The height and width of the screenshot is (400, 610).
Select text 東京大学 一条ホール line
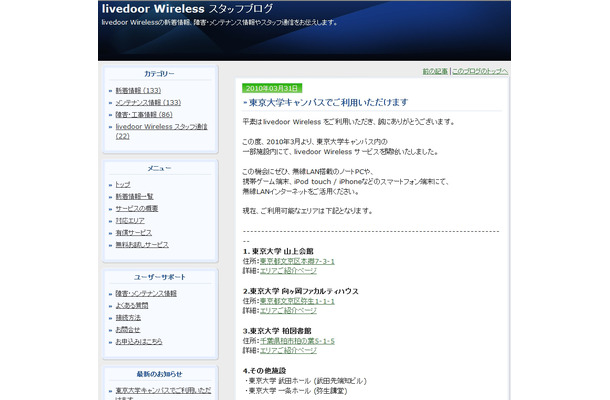296,391
